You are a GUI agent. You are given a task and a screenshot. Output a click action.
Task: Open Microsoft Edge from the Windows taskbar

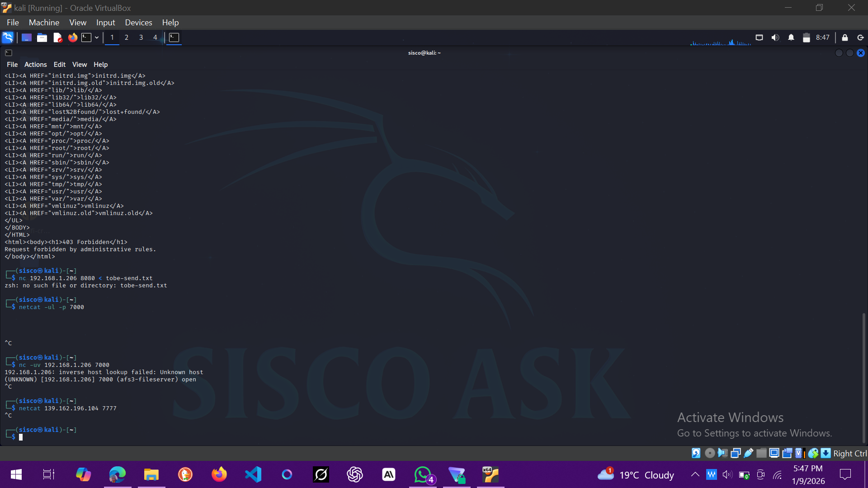117,474
